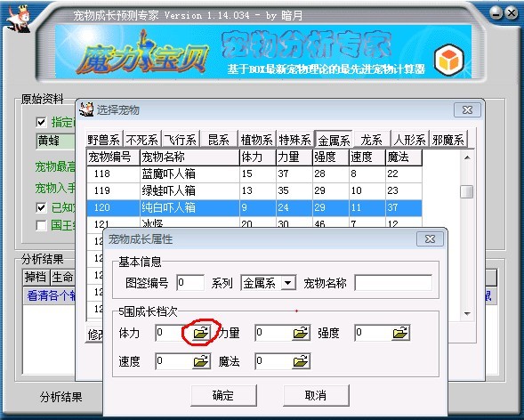Click the 黄蜂 pet name field
The width and height of the screenshot is (524, 420).
[x=55, y=141]
